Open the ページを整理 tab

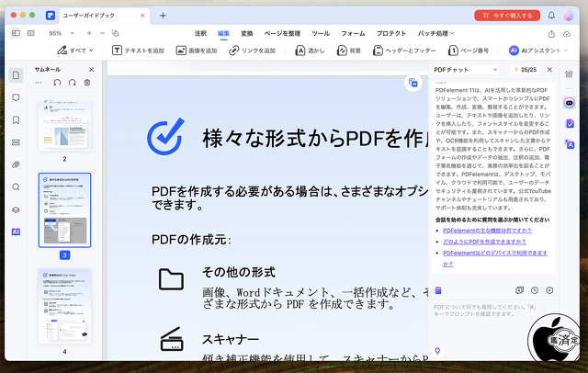pyautogui.click(x=282, y=33)
